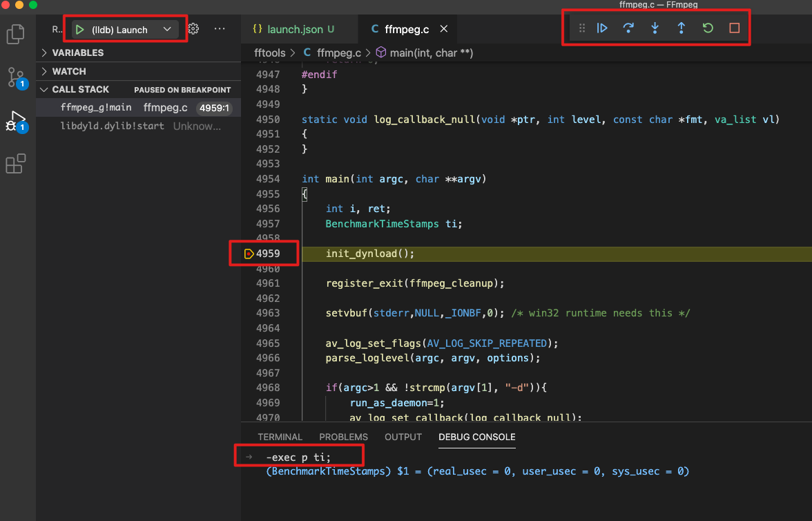Click the setvbuf(stderr,NULL,_IONBF,0) code line
The width and height of the screenshot is (812, 521).
point(415,313)
